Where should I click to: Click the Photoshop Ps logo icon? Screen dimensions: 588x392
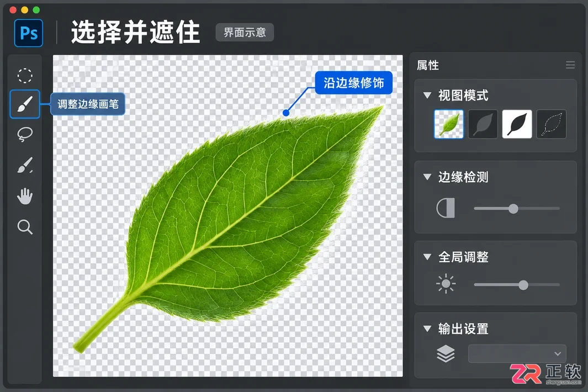click(x=29, y=33)
